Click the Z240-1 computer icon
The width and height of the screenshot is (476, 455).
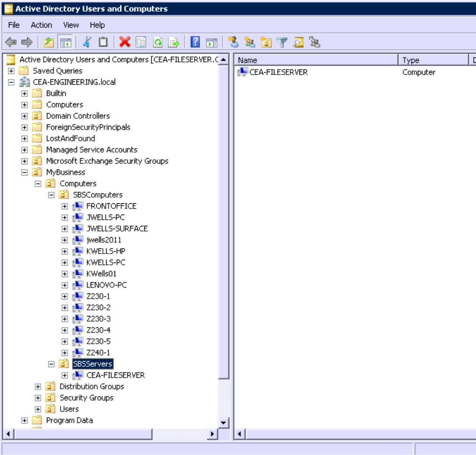point(78,353)
